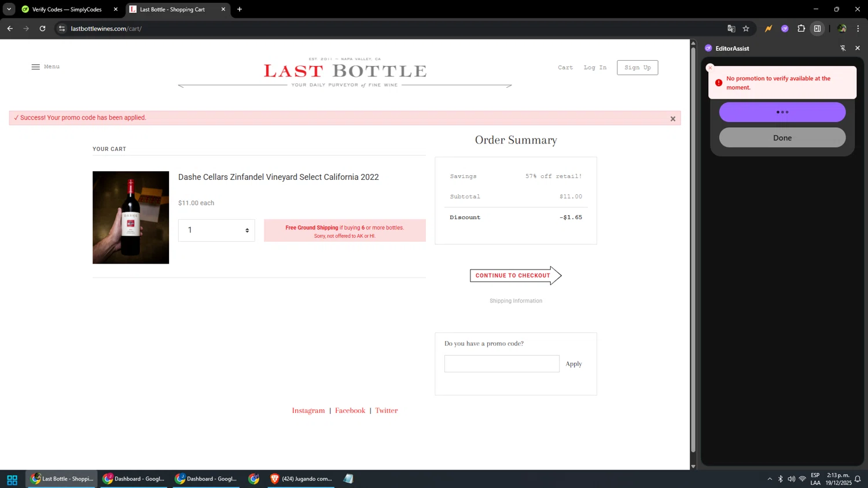Go back to previous page

pyautogui.click(x=10, y=28)
